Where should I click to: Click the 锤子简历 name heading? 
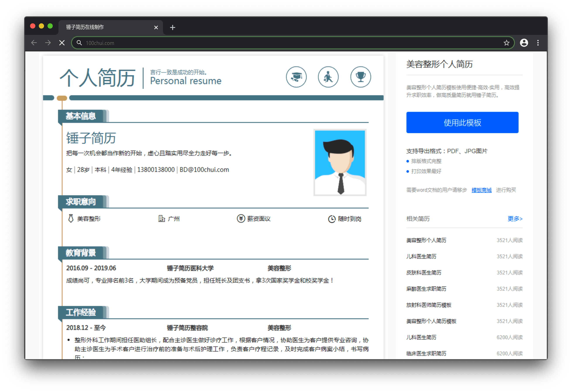[91, 138]
